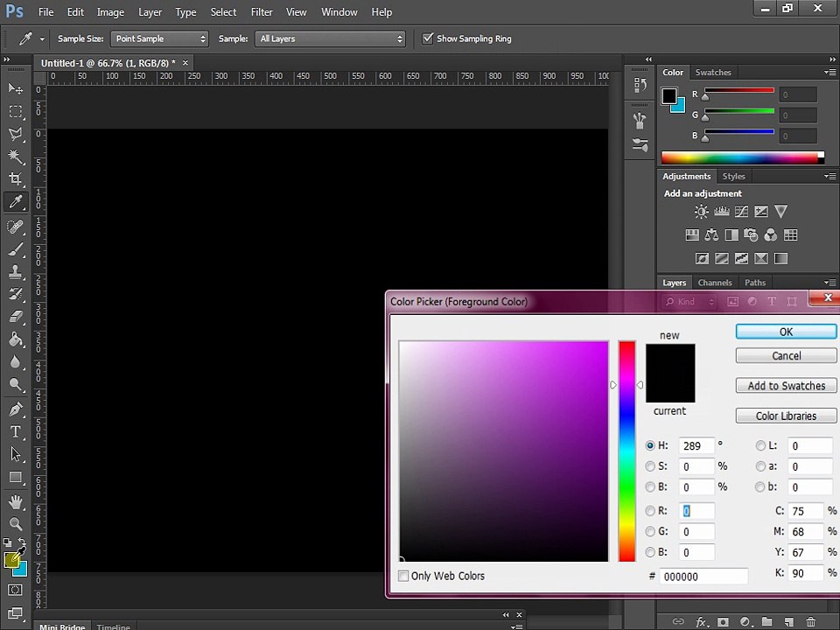The height and width of the screenshot is (630, 840).
Task: Select the Eyedropper tool in toolbar
Action: pyautogui.click(x=16, y=202)
